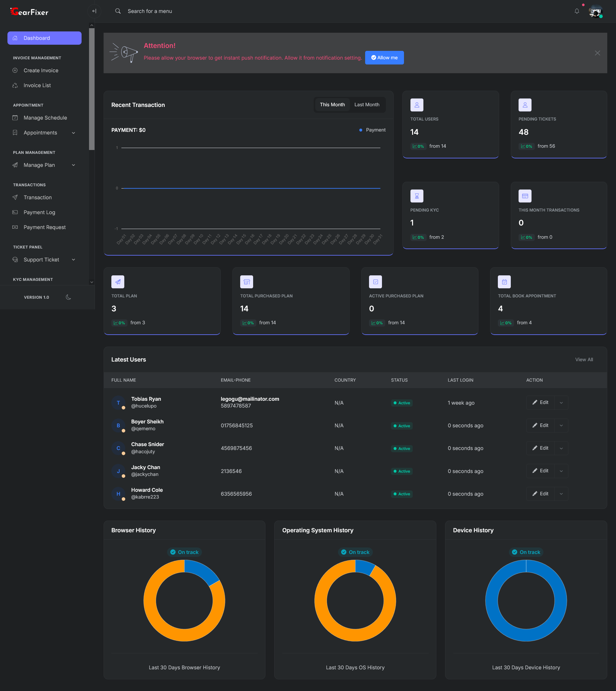Open action dropdown for Howard Cole
This screenshot has height=691, width=616.
(561, 494)
